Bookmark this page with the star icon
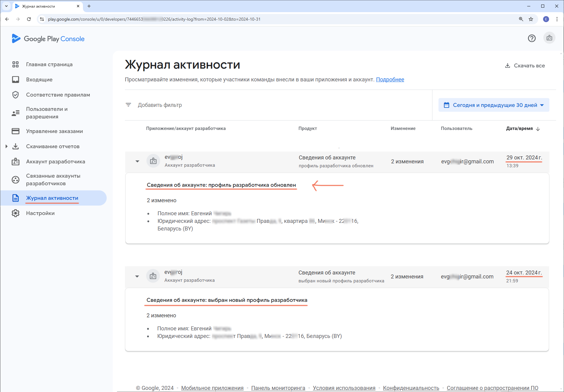Image resolution: width=564 pixels, height=392 pixels. tap(531, 19)
